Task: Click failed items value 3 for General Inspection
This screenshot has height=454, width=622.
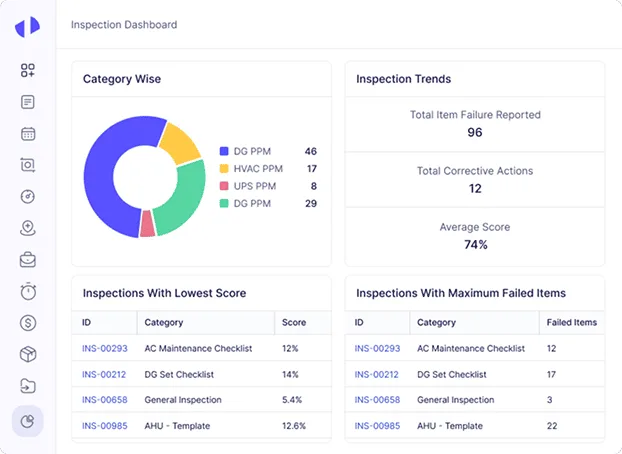Action: 549,400
